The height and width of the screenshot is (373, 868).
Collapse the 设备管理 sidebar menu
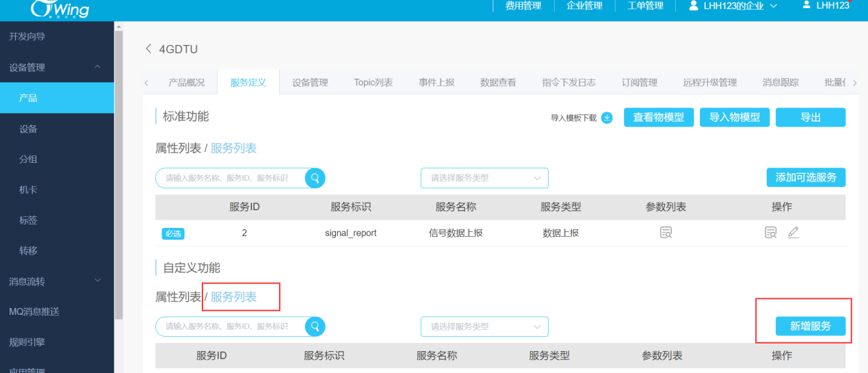(x=97, y=67)
